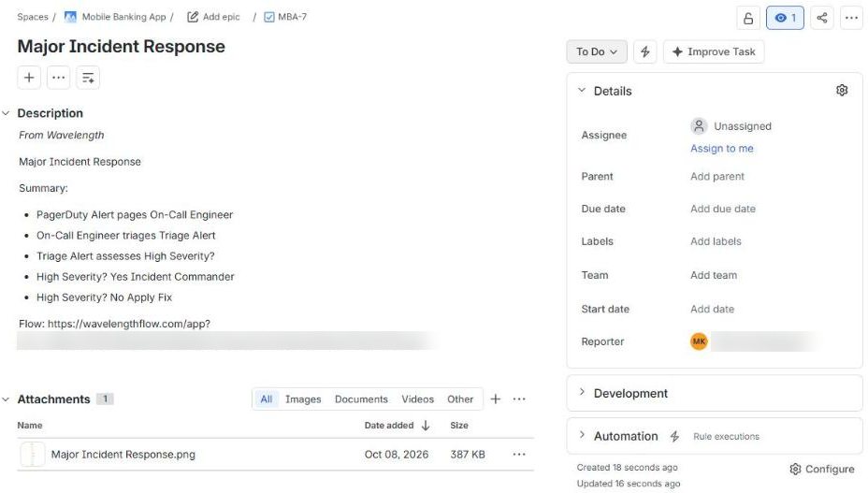868x493 pixels.
Task: Click the 'PagerDuty Alert pages On-Call Engineer' bullet
Action: tap(135, 215)
